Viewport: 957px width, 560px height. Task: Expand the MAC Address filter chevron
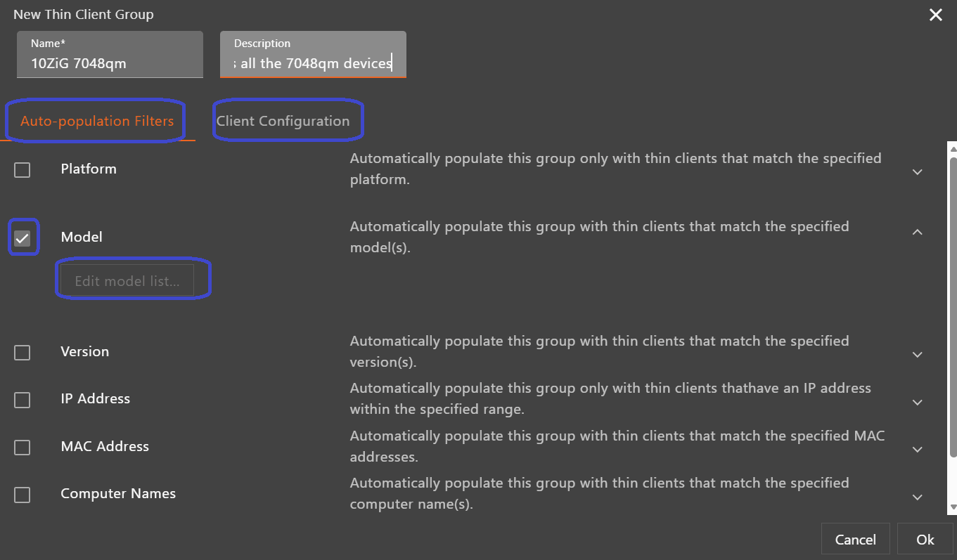pyautogui.click(x=917, y=450)
